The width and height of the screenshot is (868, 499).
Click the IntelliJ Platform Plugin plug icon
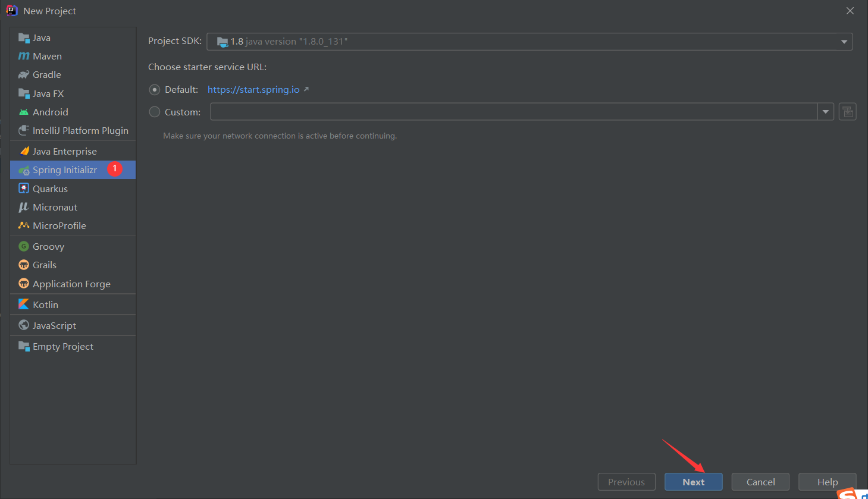click(24, 130)
